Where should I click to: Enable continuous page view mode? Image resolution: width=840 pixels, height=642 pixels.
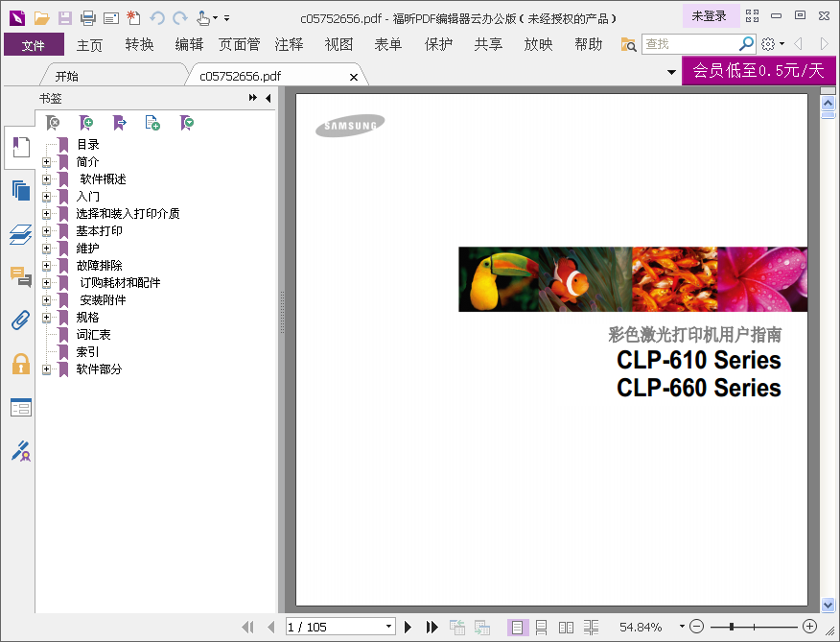pos(541,627)
